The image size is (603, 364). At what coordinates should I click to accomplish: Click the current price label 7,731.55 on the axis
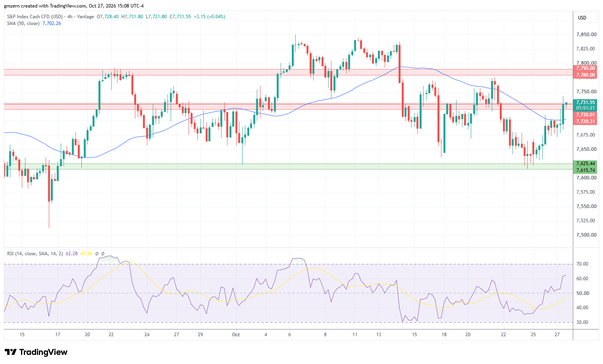pyautogui.click(x=586, y=102)
